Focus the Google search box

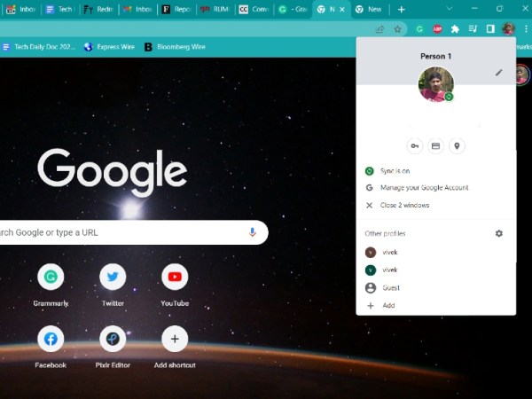(x=132, y=232)
